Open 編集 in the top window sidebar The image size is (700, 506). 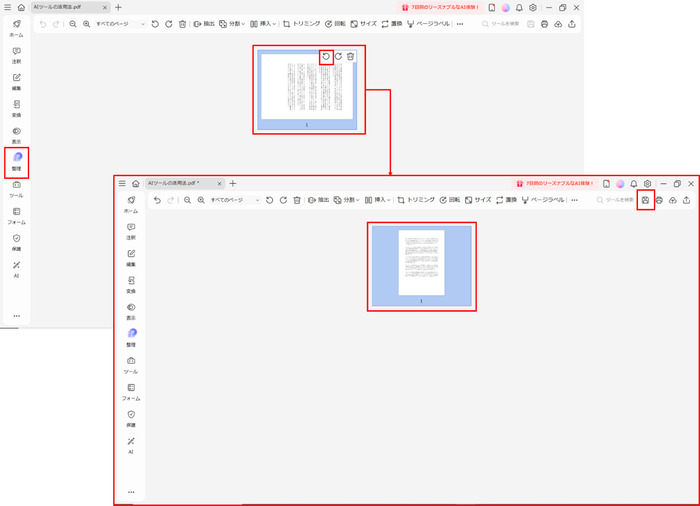[17, 82]
